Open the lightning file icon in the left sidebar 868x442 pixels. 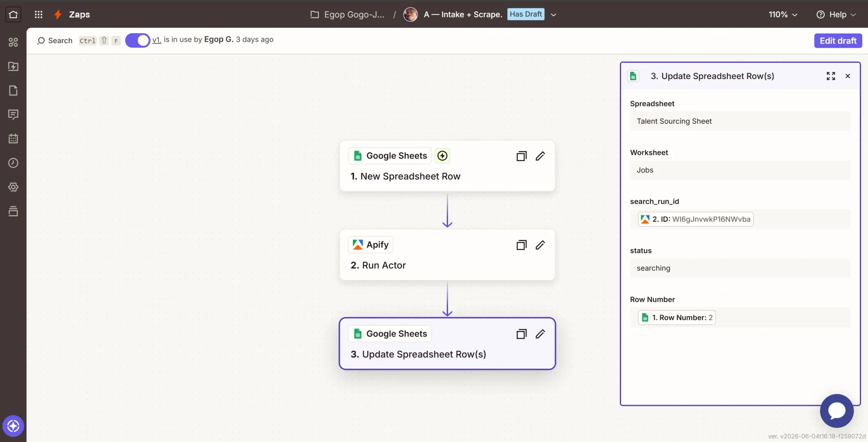point(13,66)
